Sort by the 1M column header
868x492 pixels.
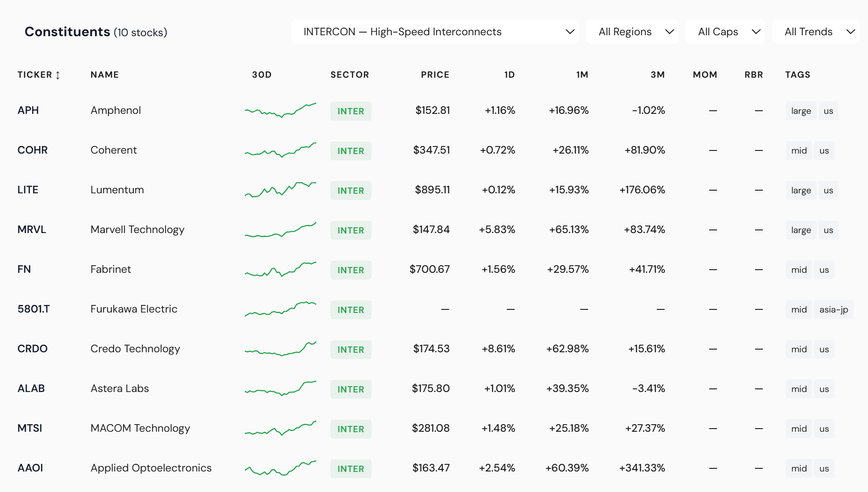(583, 75)
